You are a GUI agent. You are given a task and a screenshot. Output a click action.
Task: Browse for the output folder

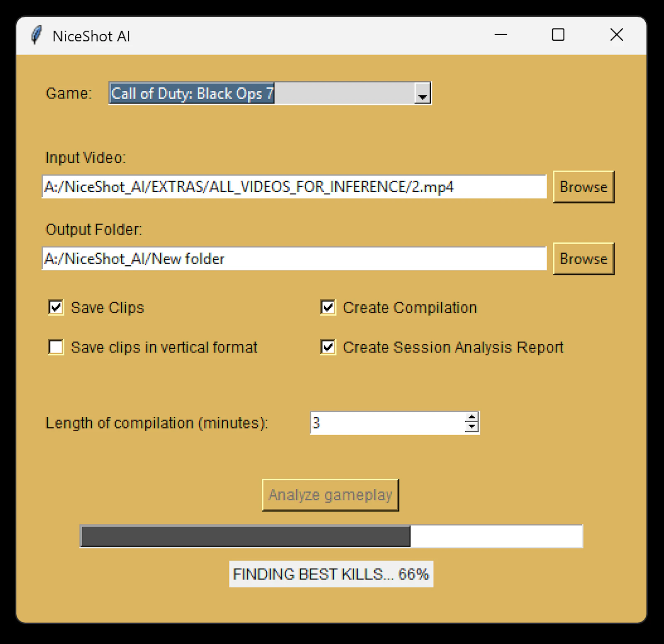pos(583,259)
